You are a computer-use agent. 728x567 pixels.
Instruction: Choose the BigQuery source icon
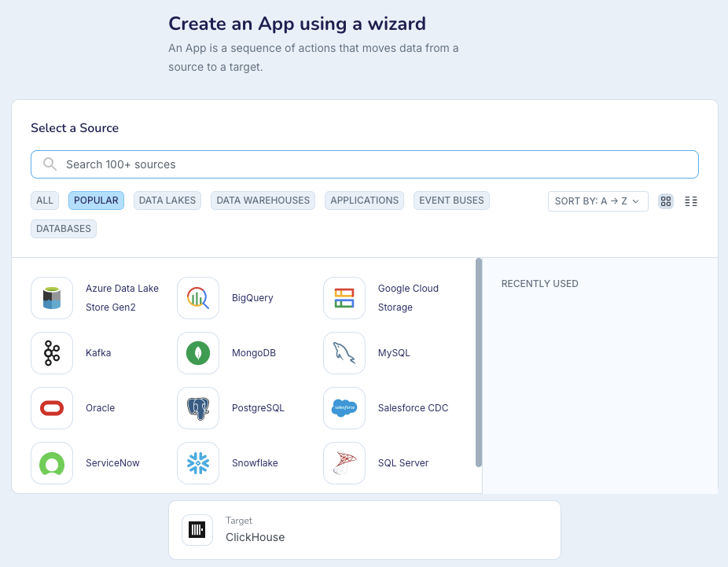pyautogui.click(x=198, y=298)
